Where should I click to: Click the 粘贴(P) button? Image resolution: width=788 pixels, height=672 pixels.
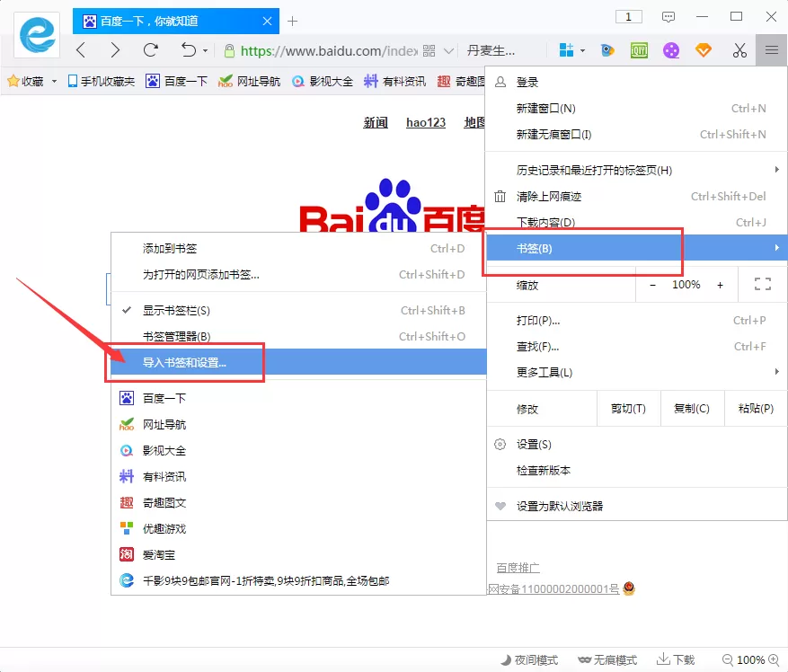pos(756,409)
